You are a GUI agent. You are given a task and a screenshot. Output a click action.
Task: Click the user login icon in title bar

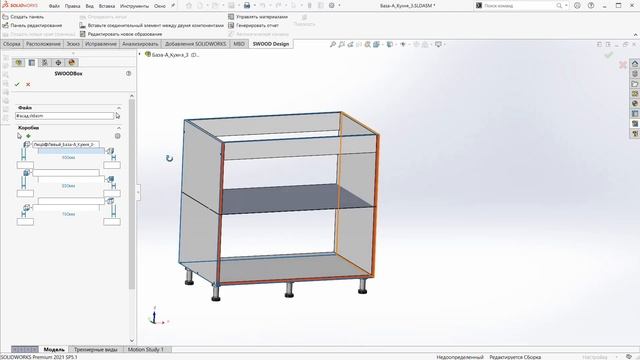pyautogui.click(x=577, y=6)
